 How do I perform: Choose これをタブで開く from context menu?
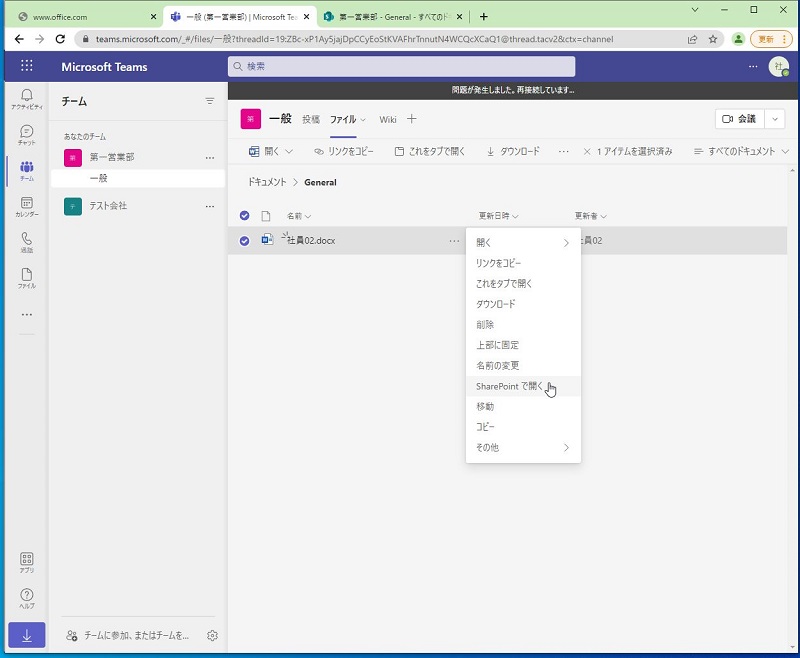523,284
